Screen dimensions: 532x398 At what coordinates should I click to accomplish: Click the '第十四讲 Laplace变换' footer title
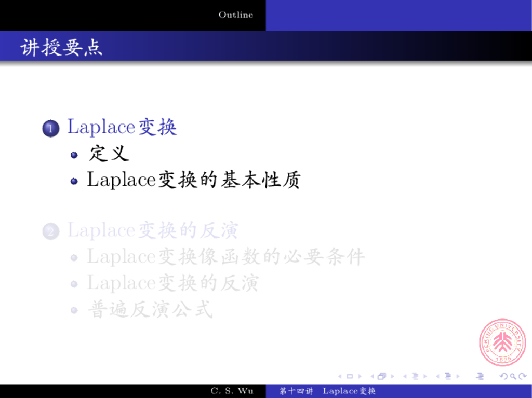[327, 391]
